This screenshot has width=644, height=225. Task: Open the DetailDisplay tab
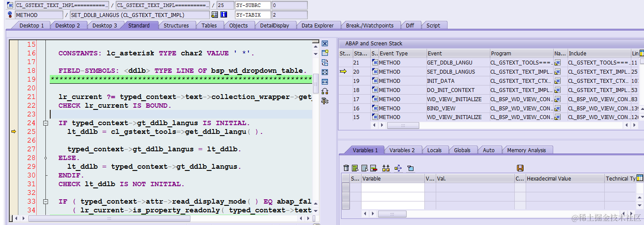coord(275,25)
